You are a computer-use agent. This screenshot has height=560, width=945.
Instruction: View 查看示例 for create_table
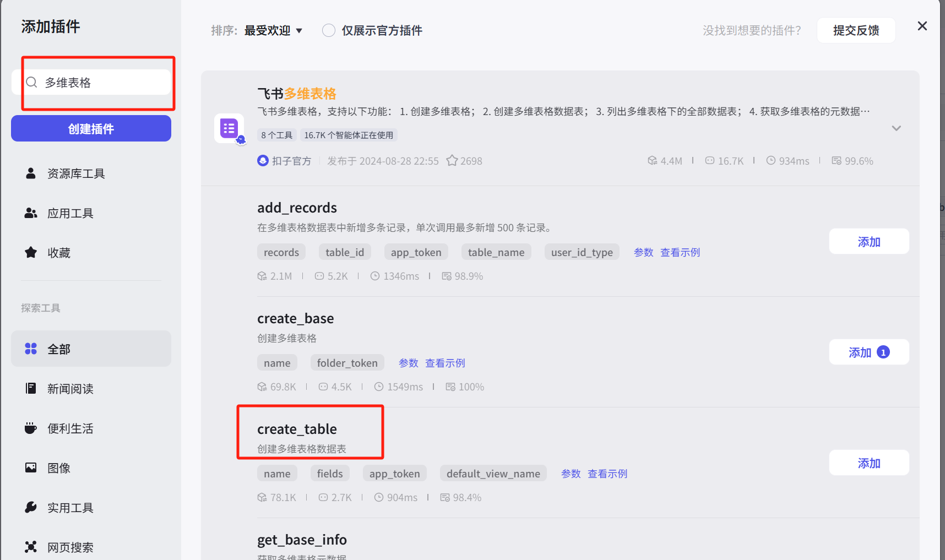tap(607, 474)
